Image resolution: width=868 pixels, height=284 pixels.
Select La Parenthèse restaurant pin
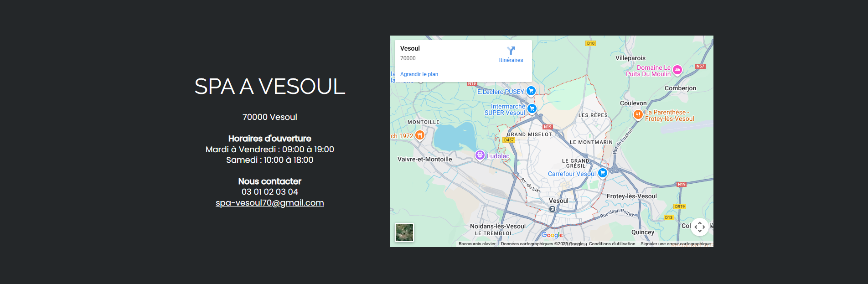tap(638, 115)
